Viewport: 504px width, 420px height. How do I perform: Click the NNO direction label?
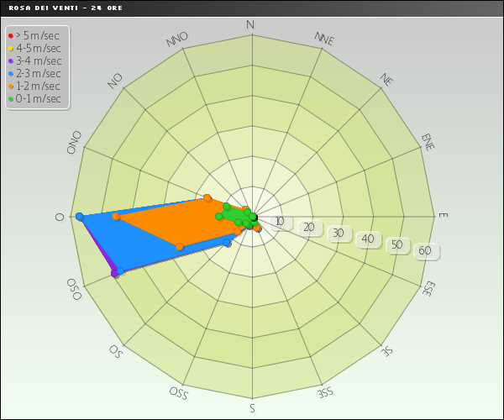[177, 39]
